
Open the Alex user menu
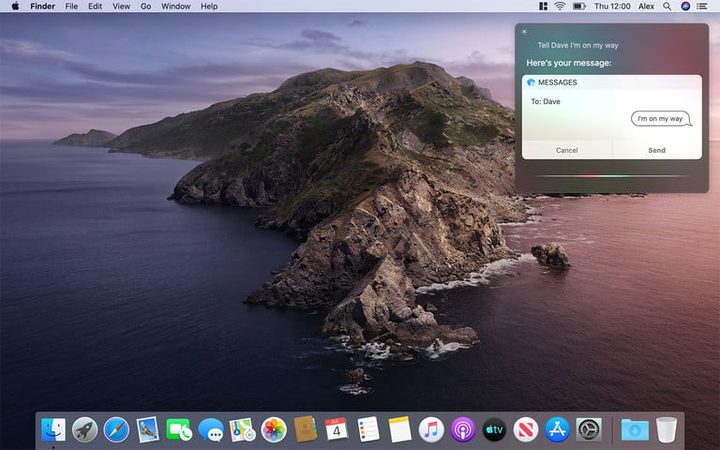(646, 6)
